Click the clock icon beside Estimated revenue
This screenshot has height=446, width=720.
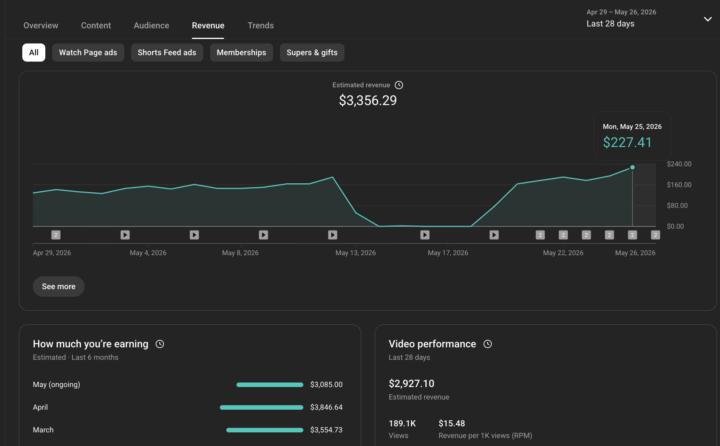pyautogui.click(x=399, y=85)
